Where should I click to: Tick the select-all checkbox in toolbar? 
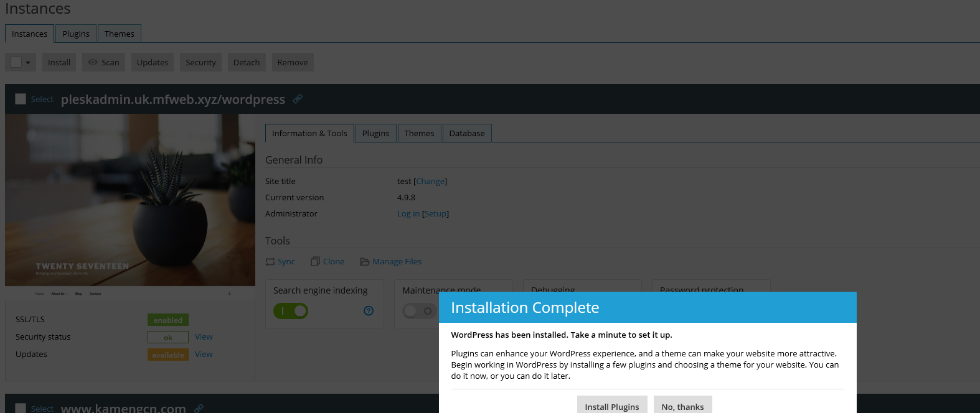16,62
